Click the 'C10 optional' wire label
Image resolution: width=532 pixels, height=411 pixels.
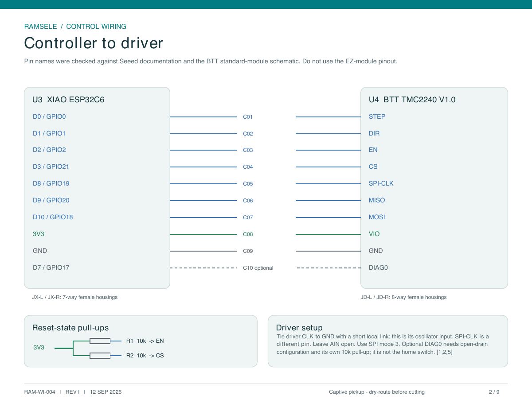click(x=258, y=268)
